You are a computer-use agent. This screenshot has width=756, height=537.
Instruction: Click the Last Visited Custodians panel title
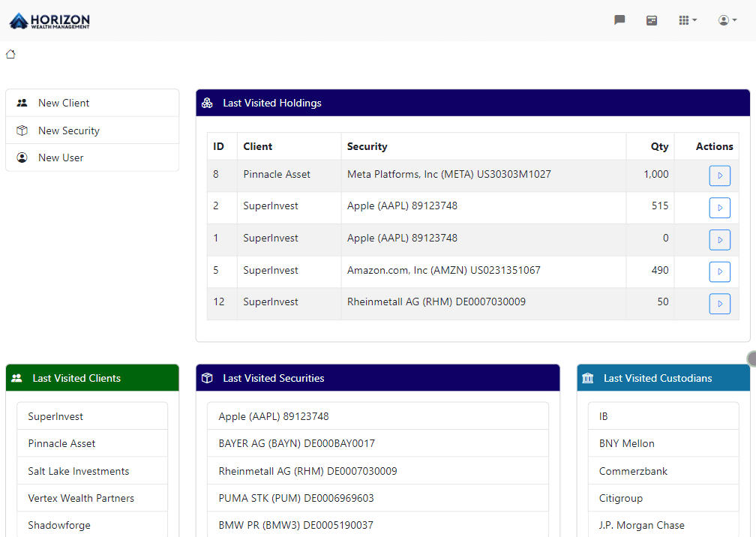coord(658,379)
